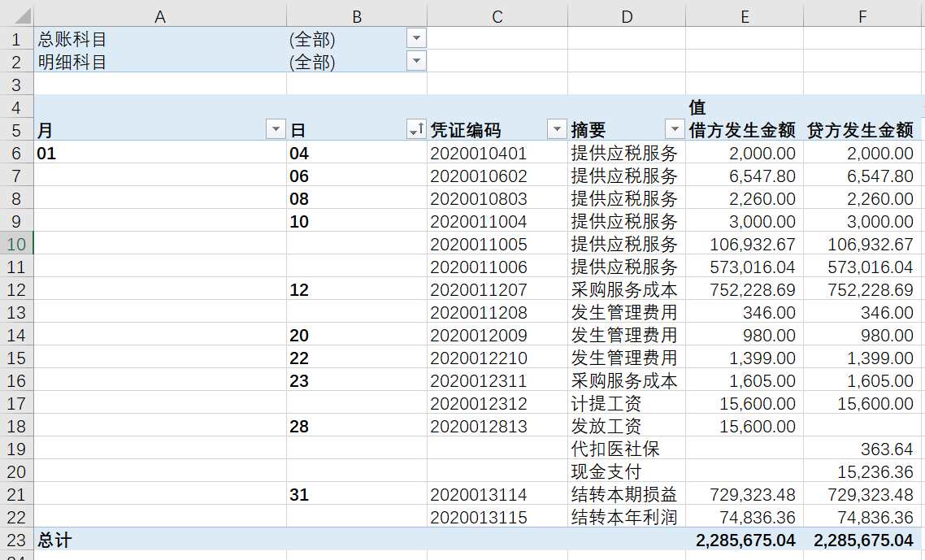Select row 10 header
925x560 pixels.
pyautogui.click(x=16, y=244)
